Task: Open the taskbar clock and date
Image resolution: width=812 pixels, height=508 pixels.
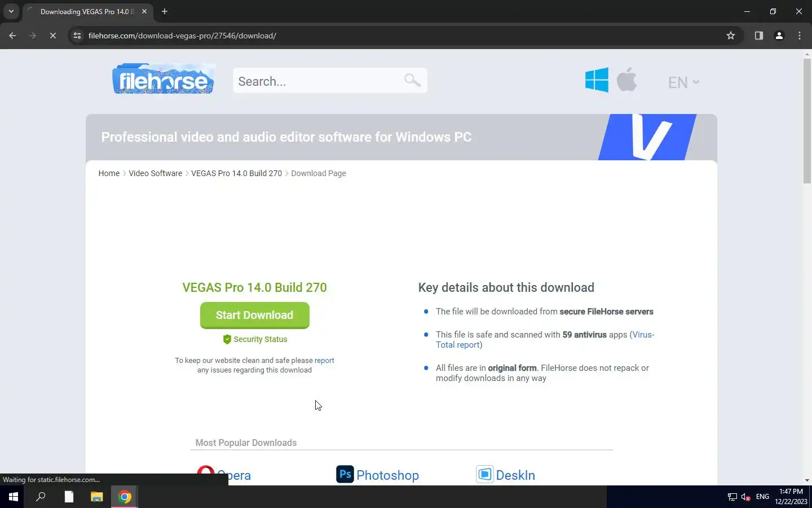Action: pos(791,497)
